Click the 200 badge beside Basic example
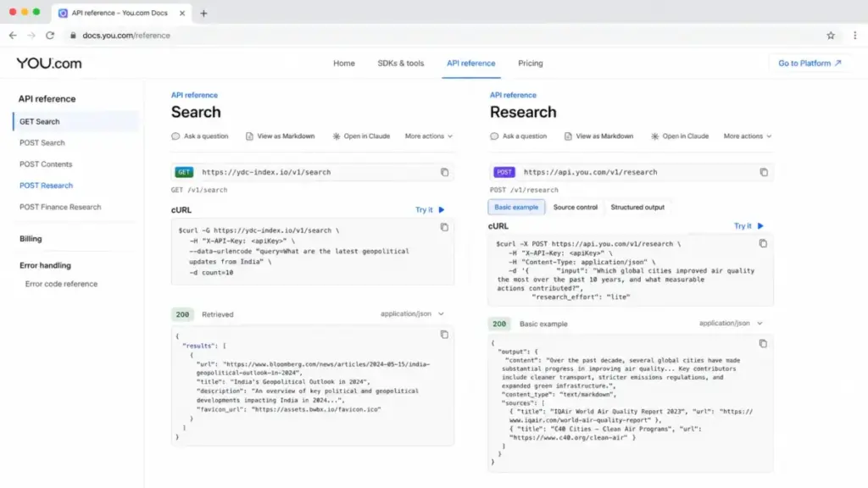This screenshot has height=488, width=868. click(x=499, y=324)
